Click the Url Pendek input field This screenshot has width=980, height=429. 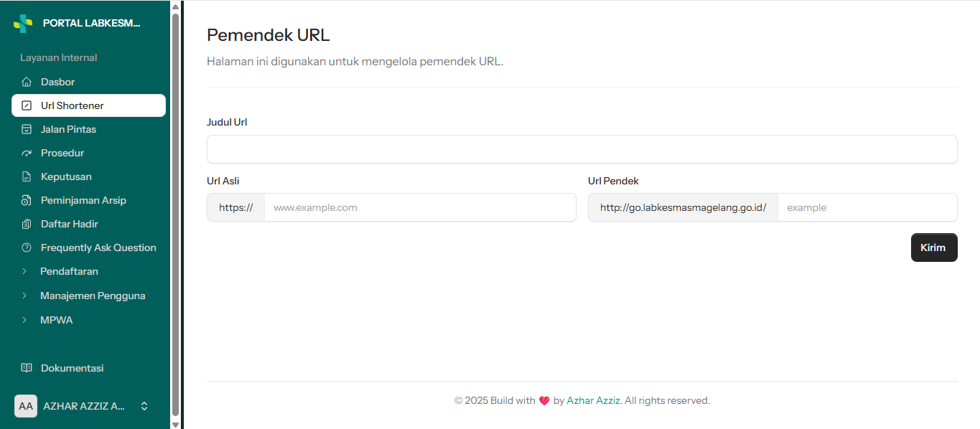[867, 207]
